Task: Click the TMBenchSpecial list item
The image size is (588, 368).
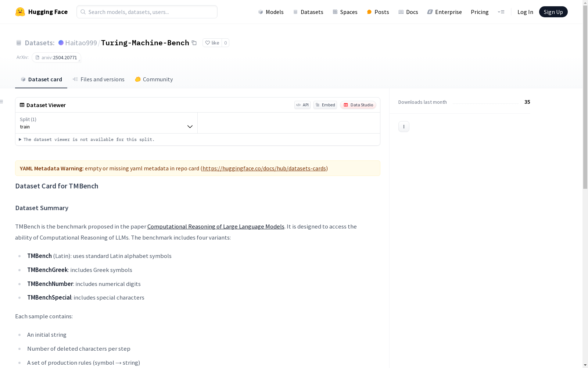Action: coord(86,298)
